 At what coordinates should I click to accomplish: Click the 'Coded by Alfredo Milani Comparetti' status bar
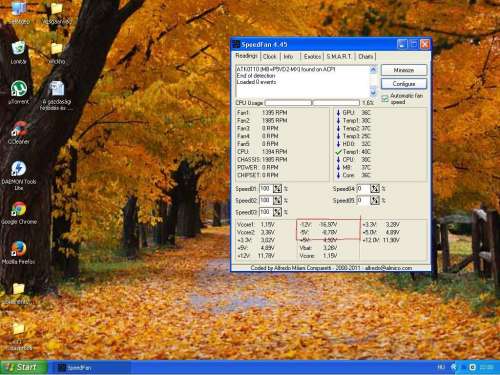[331, 268]
